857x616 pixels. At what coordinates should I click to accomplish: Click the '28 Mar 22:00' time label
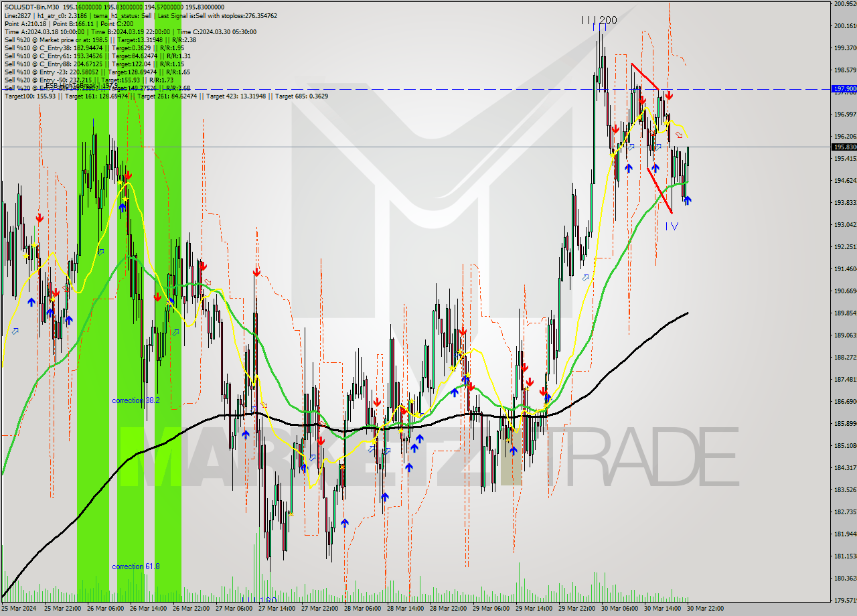click(x=449, y=609)
